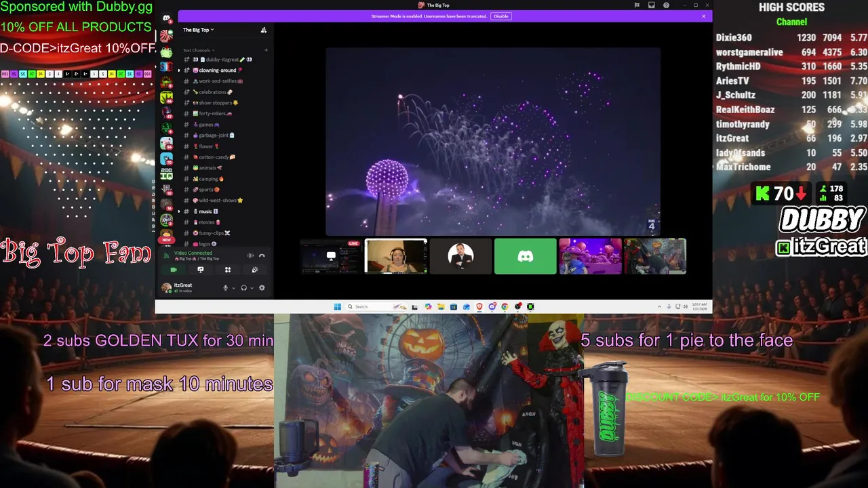The width and height of the screenshot is (868, 488).
Task: Open the legos channel
Action: click(x=224, y=244)
